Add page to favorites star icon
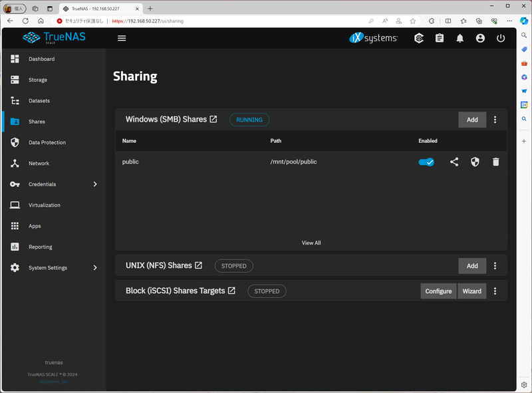This screenshot has height=393, width=532. tap(412, 21)
